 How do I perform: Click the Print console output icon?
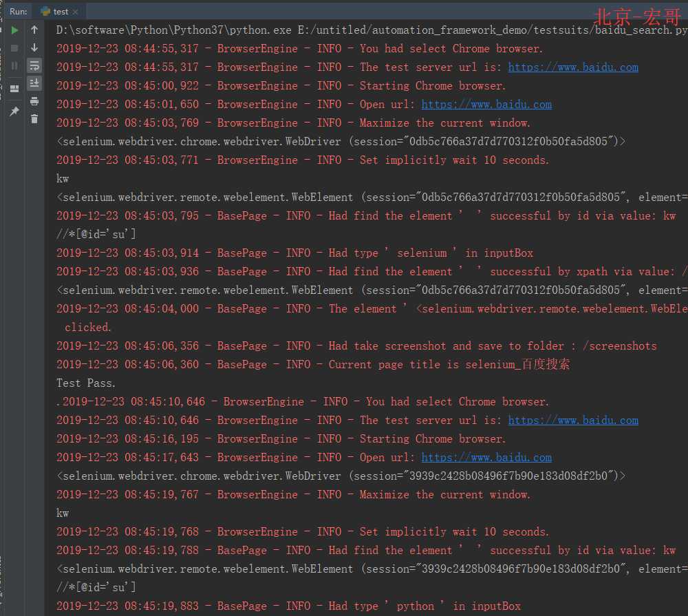(x=34, y=101)
